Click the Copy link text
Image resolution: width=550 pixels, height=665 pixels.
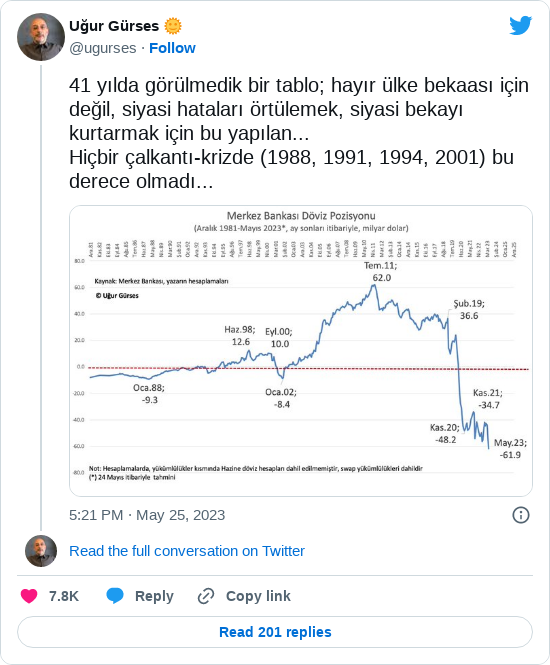(258, 596)
